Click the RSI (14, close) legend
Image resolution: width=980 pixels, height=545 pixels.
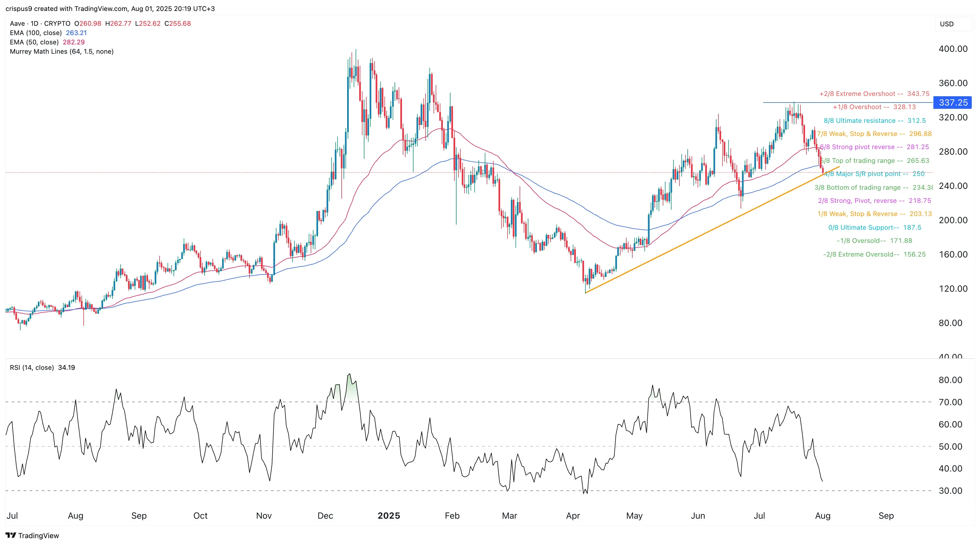42,367
